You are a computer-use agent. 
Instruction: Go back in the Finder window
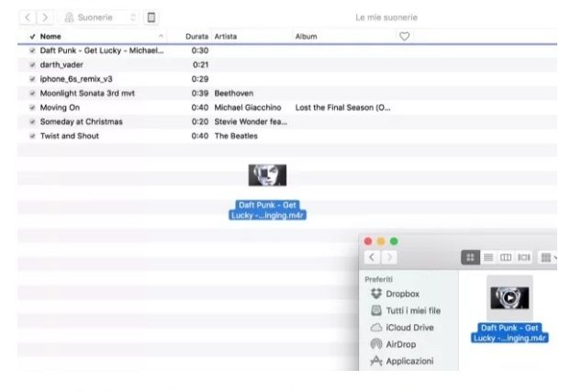372,257
